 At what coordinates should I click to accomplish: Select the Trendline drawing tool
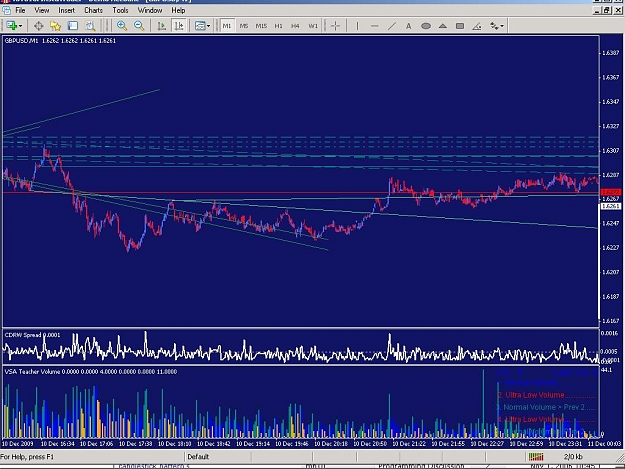coord(392,26)
